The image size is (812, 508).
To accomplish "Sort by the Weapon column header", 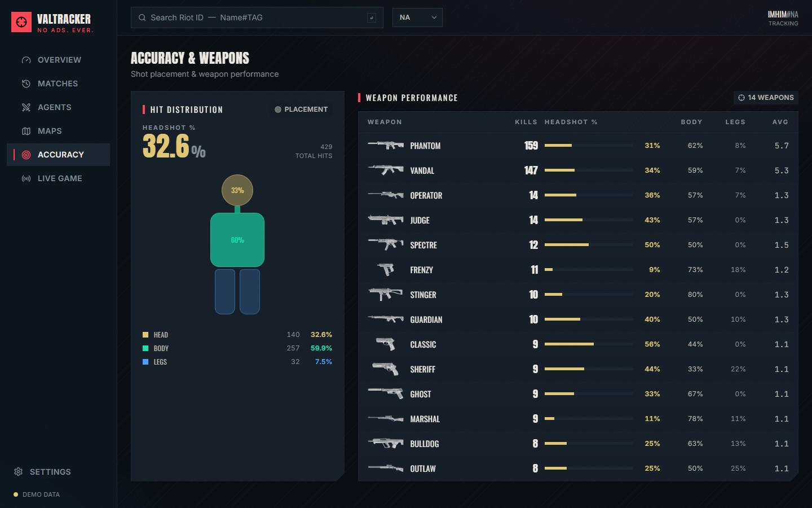I will (385, 122).
